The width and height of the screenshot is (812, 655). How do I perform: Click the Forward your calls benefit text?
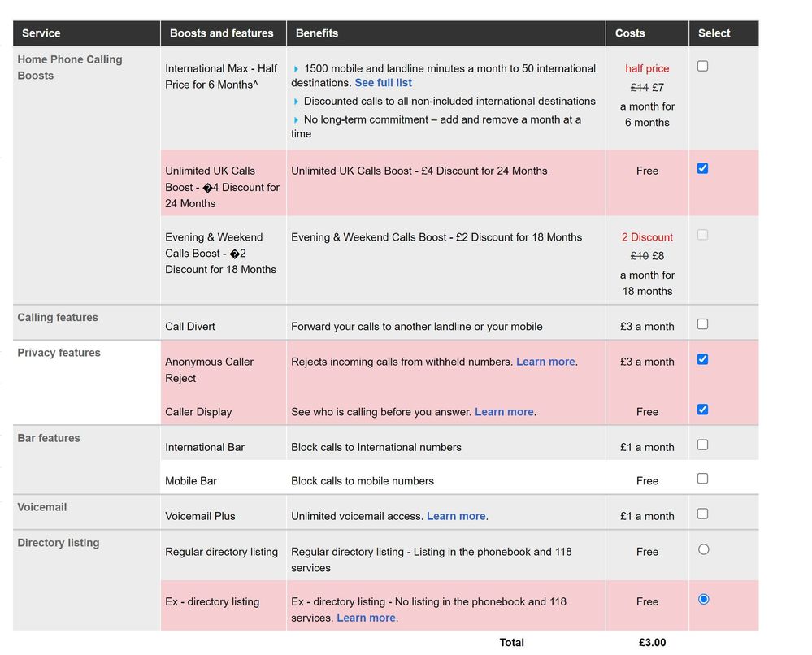pos(416,327)
